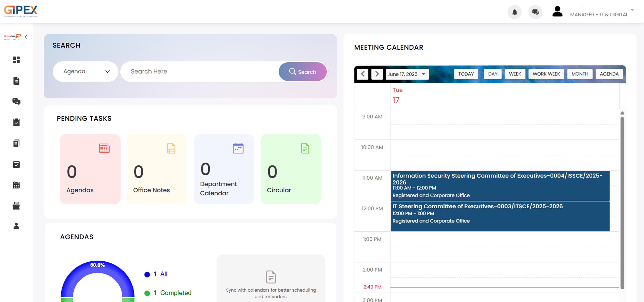644x302 pixels.
Task: Focus the Search Here input field
Action: pyautogui.click(x=199, y=72)
